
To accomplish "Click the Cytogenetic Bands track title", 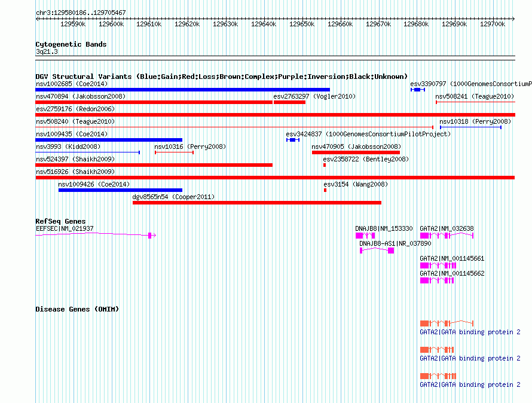I will (x=71, y=44).
